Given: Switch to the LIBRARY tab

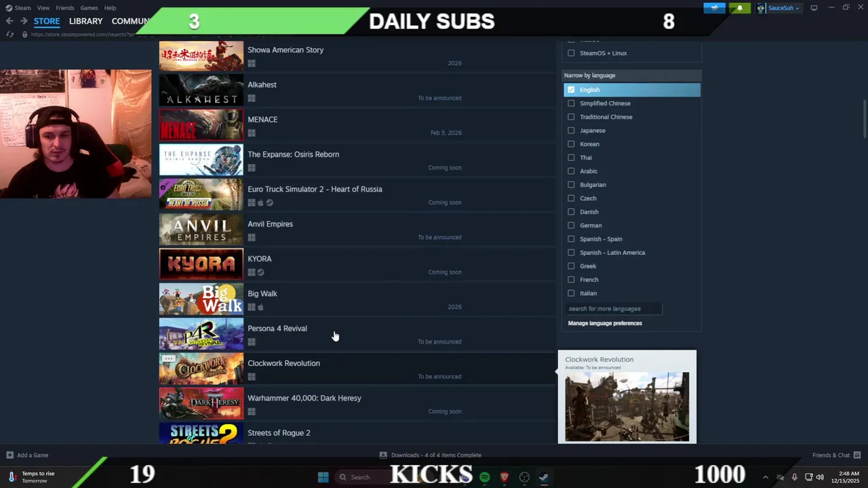Looking at the screenshot, I should click(85, 21).
